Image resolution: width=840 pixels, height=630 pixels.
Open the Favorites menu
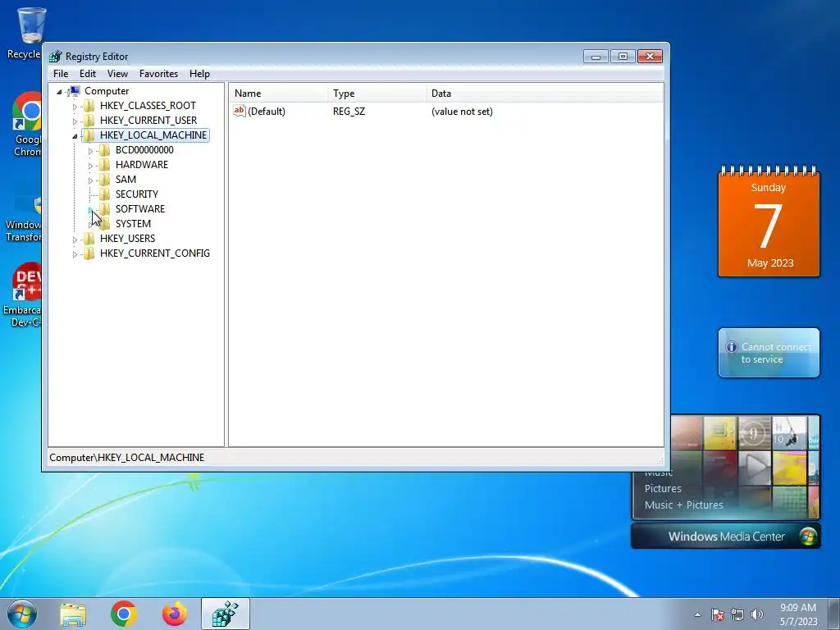click(158, 73)
